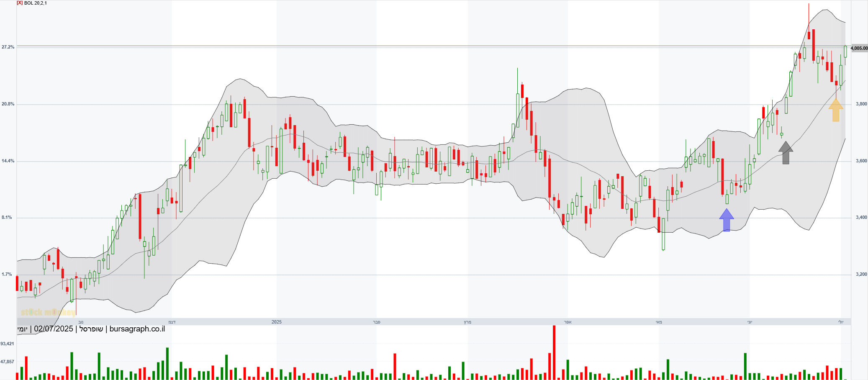Click the 3,200 price axis label
Viewport: 868px width, 380px height.
click(x=861, y=275)
